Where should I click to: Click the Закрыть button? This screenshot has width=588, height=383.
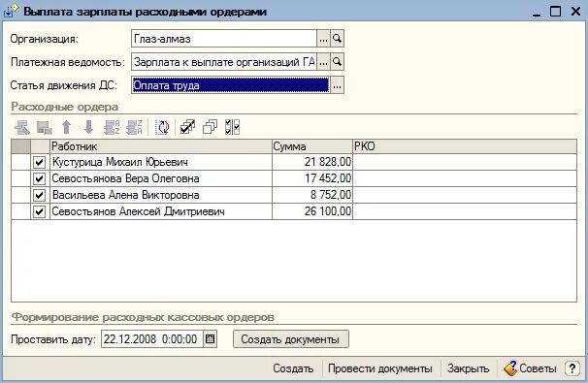coord(468,368)
